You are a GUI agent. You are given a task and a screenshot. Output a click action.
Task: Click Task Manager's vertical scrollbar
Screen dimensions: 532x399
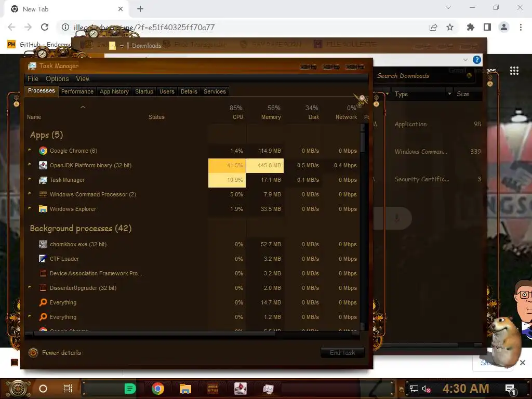coord(363,227)
